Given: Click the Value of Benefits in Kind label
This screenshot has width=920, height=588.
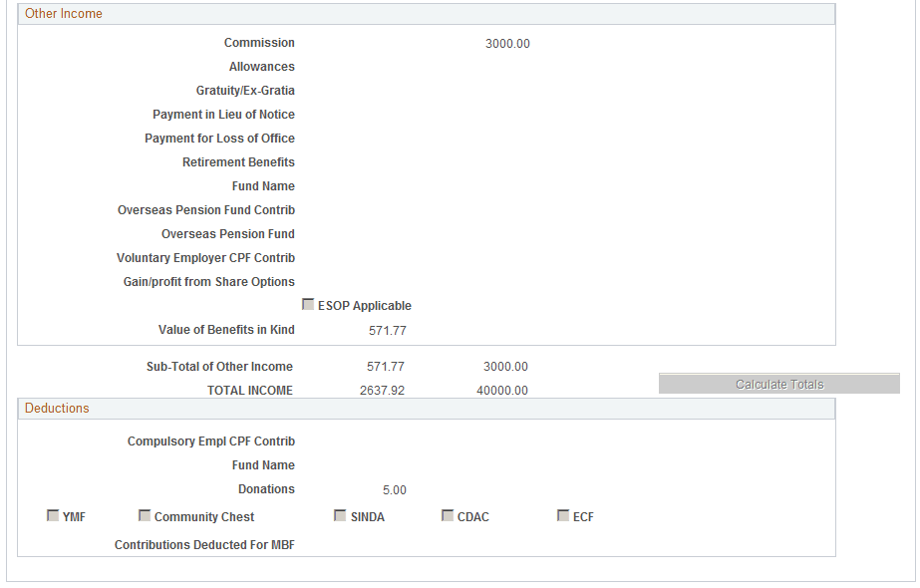Looking at the screenshot, I should tap(226, 330).
